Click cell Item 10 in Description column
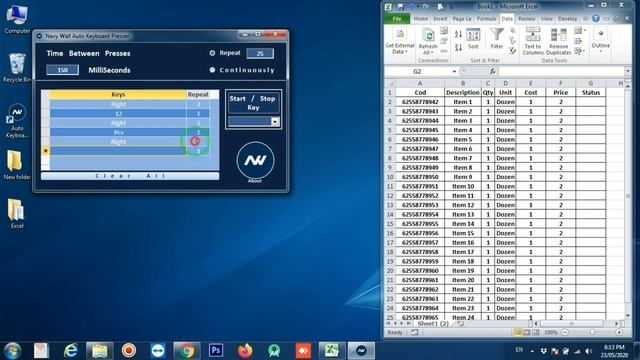This screenshot has width=640, height=360. pos(462,186)
